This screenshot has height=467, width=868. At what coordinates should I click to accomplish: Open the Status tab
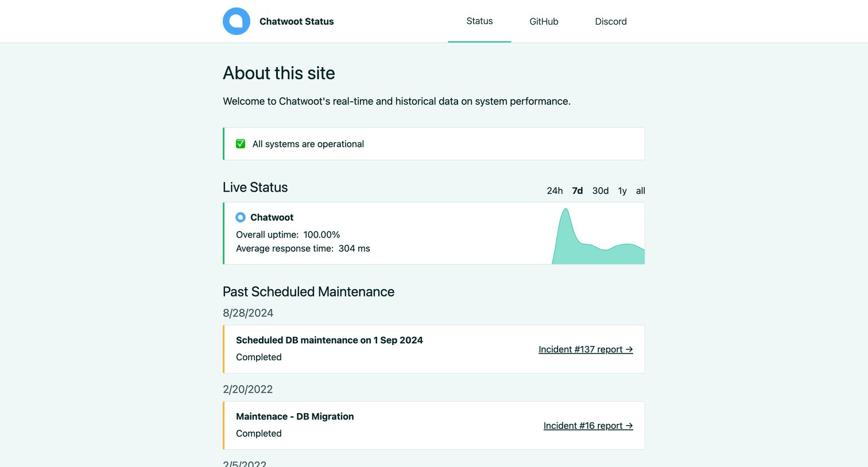click(x=479, y=21)
